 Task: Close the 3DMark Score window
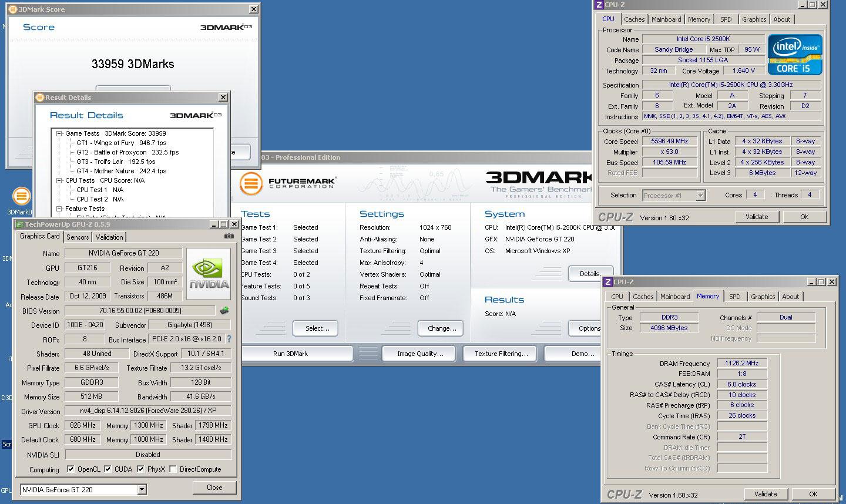pos(254,9)
